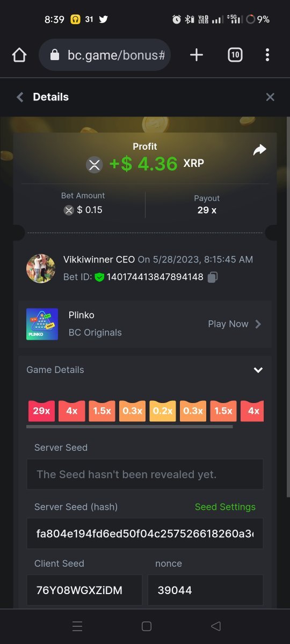Image resolution: width=290 pixels, height=644 pixels.
Task: Go back using the Details arrow
Action: (x=20, y=97)
